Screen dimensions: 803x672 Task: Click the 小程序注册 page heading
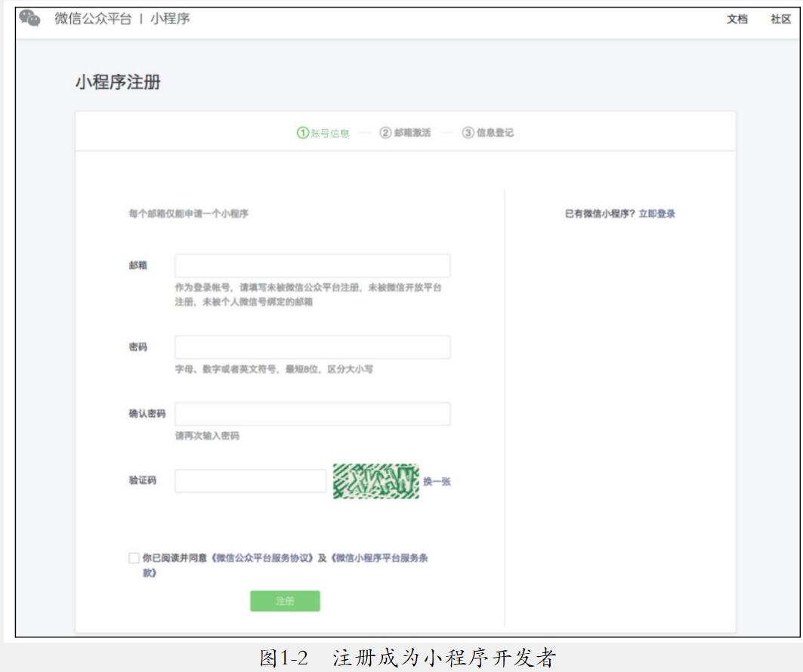pos(117,82)
